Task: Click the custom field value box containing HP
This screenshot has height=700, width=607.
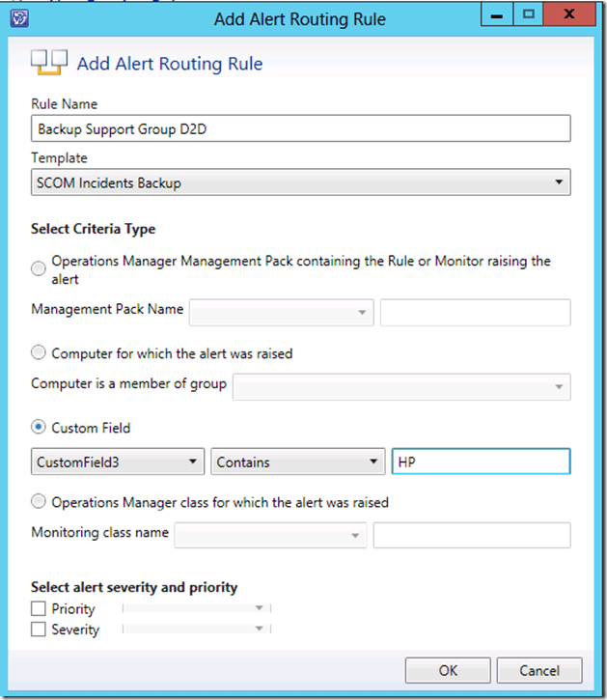Action: click(x=480, y=462)
